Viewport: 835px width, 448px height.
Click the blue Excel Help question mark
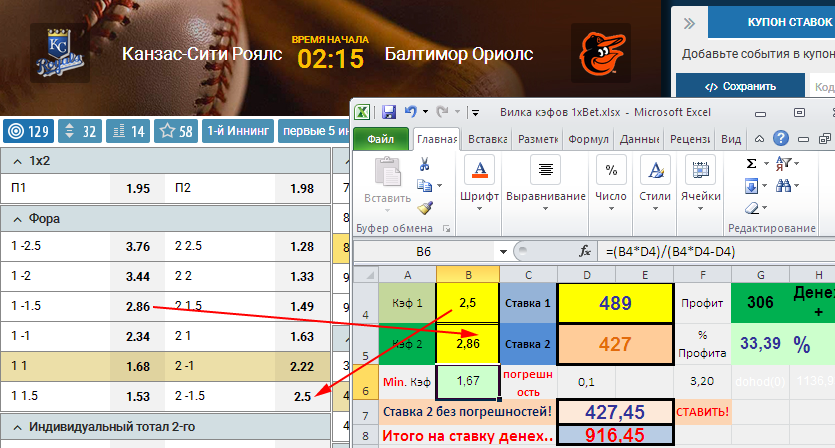click(x=781, y=139)
